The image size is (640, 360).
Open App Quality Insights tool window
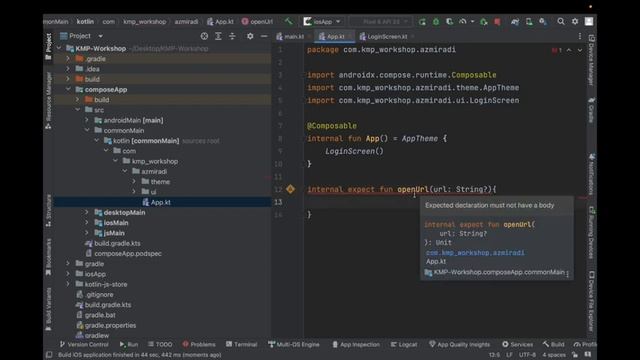tap(459, 344)
